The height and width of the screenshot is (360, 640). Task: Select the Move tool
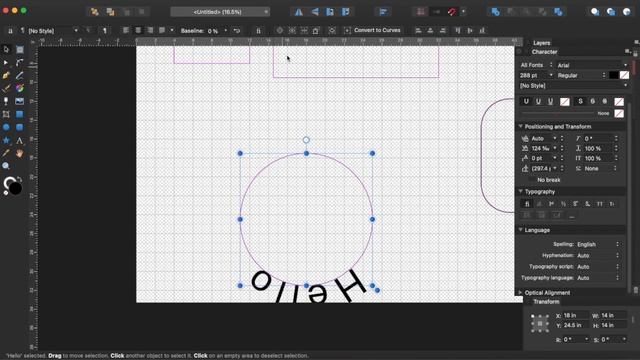tap(6, 49)
